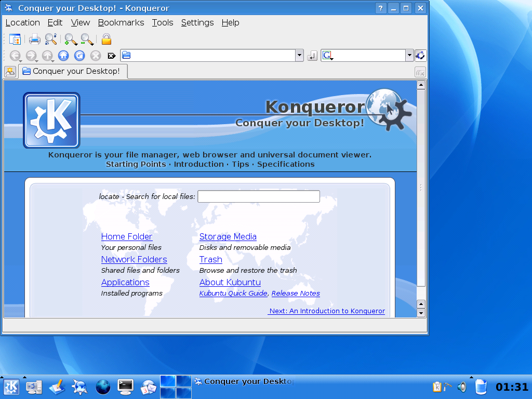Screen dimensions: 532x399
Task: Click the Introduction header link
Action: (x=199, y=164)
